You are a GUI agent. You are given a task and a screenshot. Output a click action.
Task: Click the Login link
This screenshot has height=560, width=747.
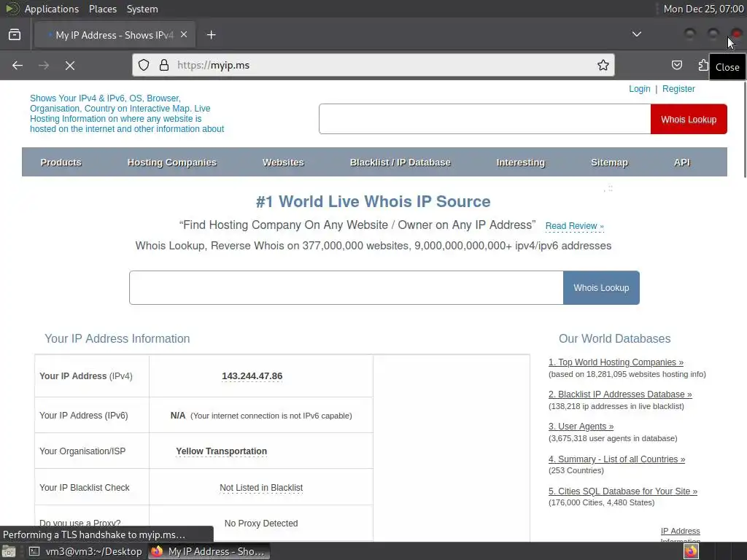pyautogui.click(x=639, y=88)
